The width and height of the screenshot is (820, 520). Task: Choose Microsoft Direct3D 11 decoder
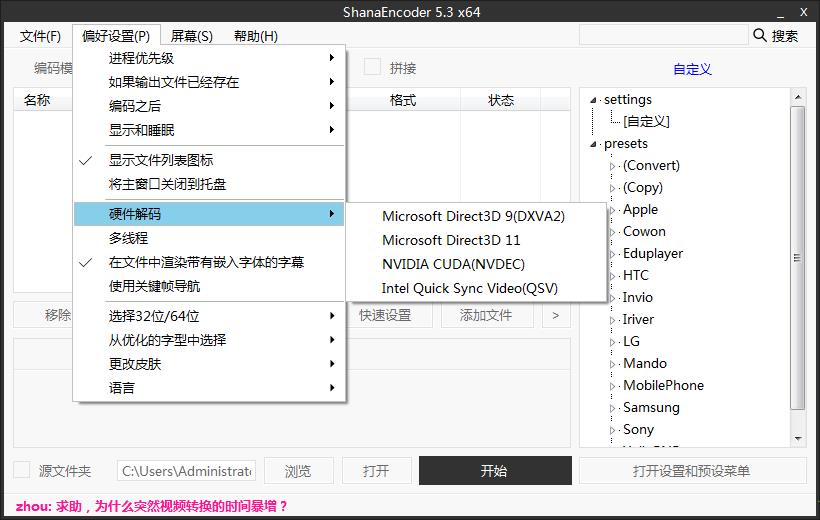(476, 240)
